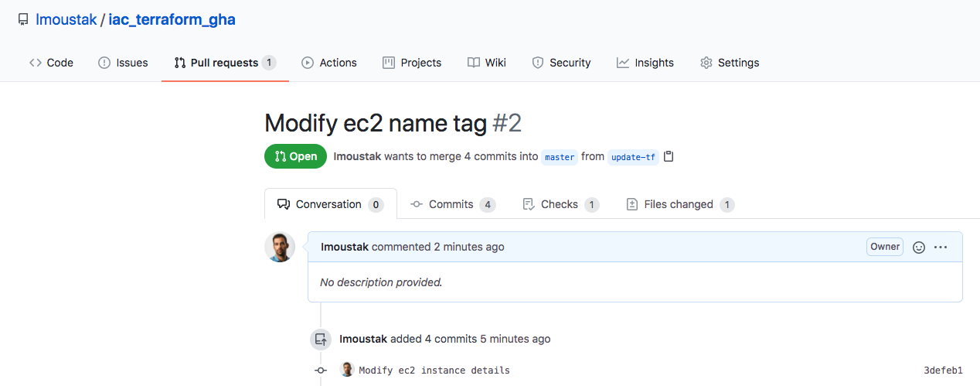The width and height of the screenshot is (980, 386).
Task: Click the master base branch label
Action: [x=560, y=157]
